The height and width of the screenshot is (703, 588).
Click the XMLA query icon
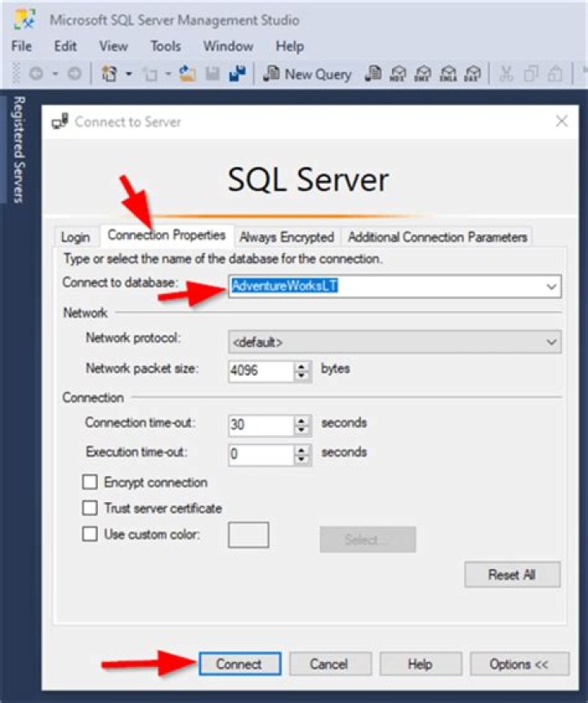coord(448,73)
